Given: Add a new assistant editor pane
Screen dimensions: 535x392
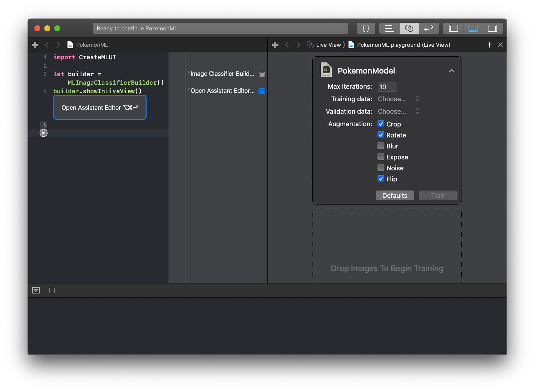Looking at the screenshot, I should 489,45.
